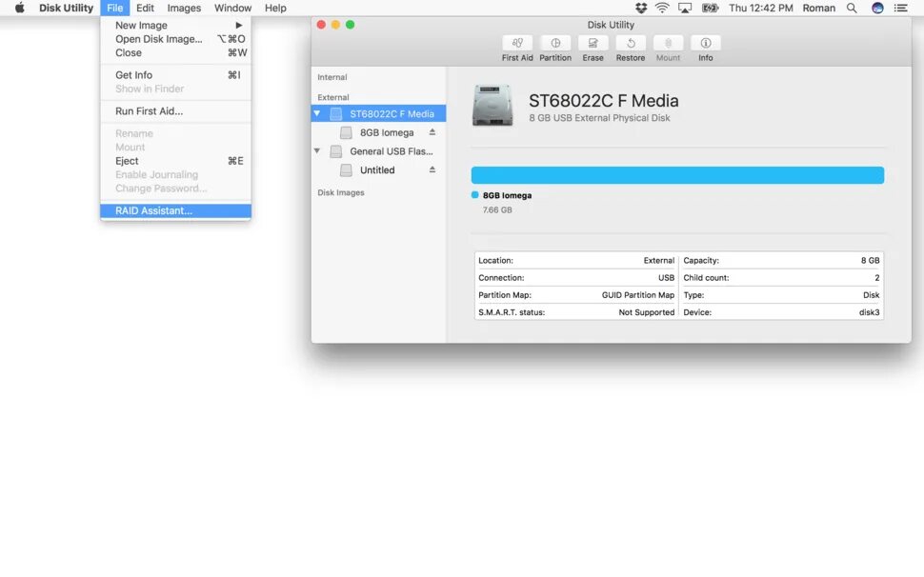The image size is (924, 577).
Task: Click the Siri icon in menu bar
Action: pos(877,8)
